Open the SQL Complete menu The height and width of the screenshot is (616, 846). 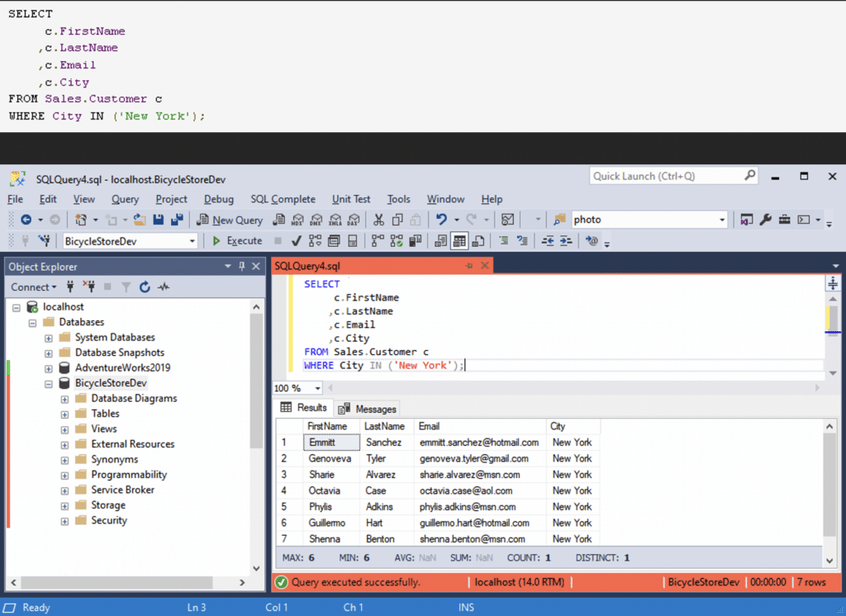[x=283, y=199]
